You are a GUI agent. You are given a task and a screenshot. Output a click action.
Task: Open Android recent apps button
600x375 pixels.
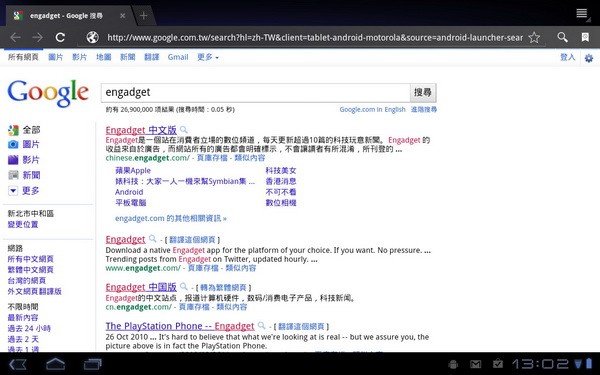[x=93, y=364]
